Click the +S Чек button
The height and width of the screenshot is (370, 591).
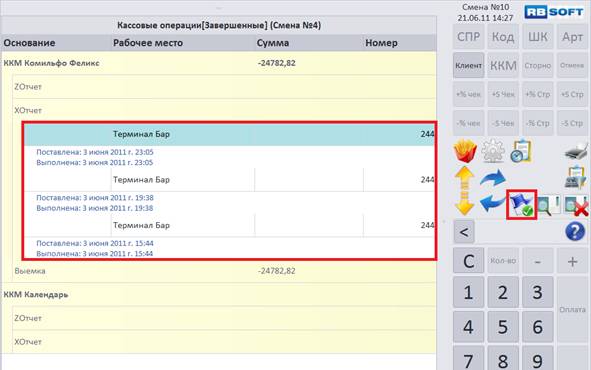point(503,94)
